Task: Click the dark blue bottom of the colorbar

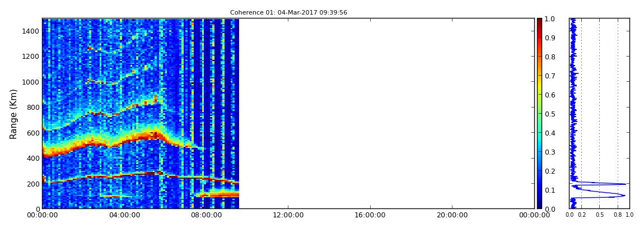Action: 539,206
